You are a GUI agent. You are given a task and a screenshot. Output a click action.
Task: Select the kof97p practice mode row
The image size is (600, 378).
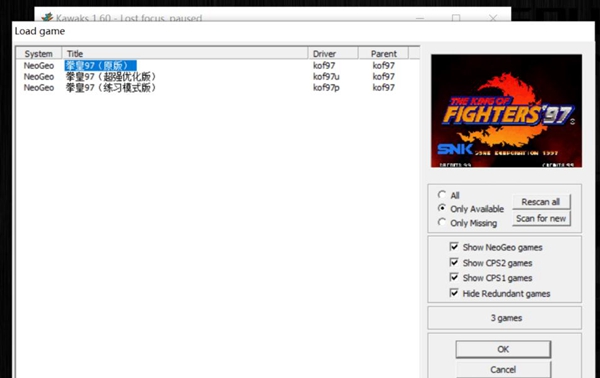(218, 88)
